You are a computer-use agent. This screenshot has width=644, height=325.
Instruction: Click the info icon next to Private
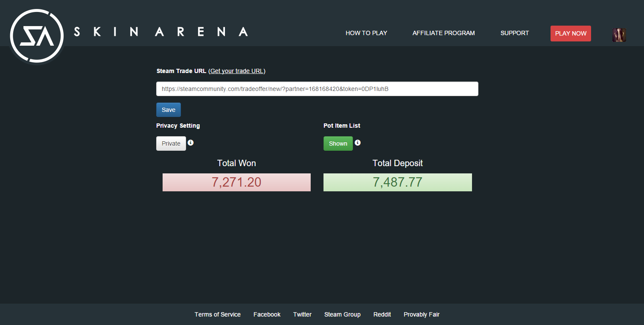[x=191, y=143]
